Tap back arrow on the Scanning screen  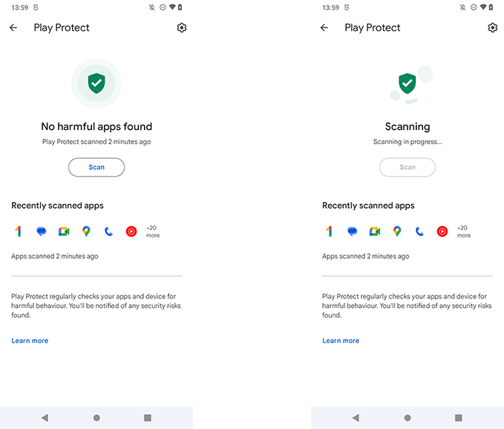tap(324, 27)
